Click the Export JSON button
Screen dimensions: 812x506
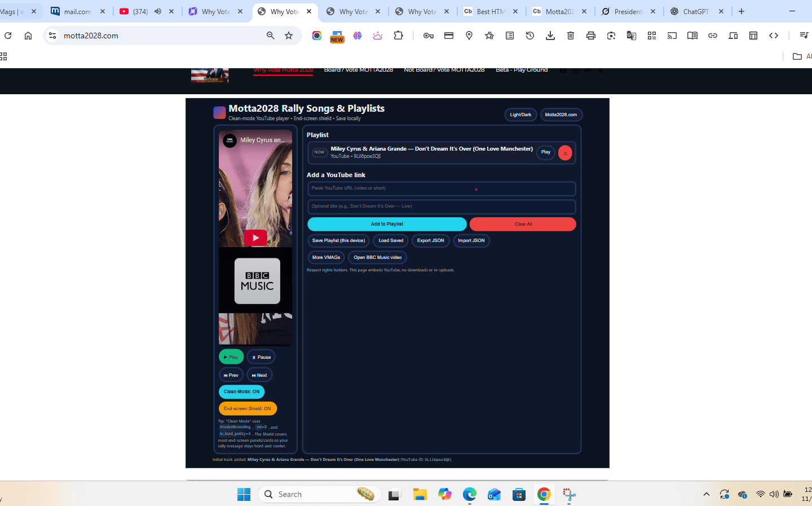[431, 241]
